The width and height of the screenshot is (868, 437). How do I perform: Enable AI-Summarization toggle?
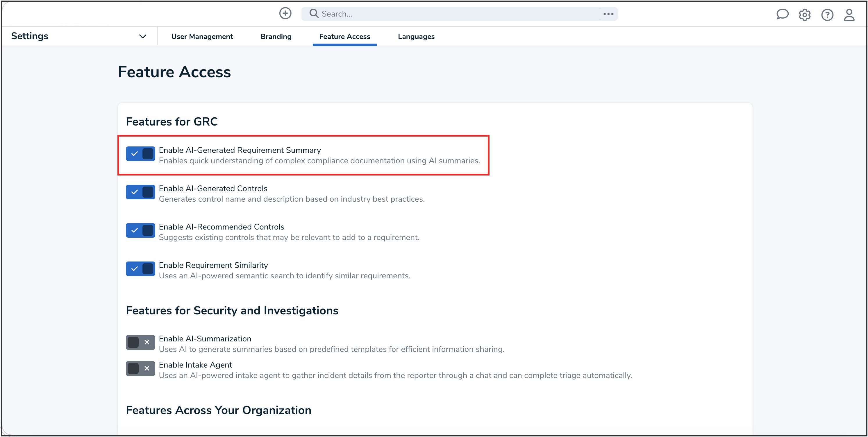pyautogui.click(x=140, y=342)
